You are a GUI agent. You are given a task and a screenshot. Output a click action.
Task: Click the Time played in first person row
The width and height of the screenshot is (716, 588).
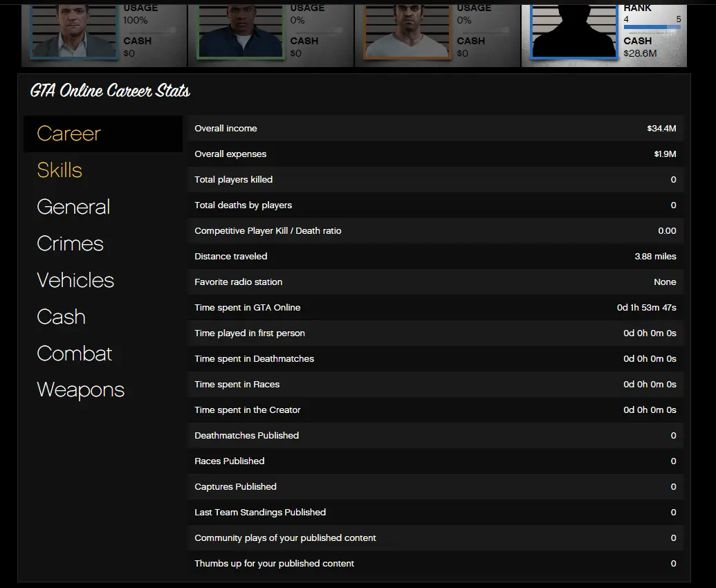pyautogui.click(x=436, y=333)
